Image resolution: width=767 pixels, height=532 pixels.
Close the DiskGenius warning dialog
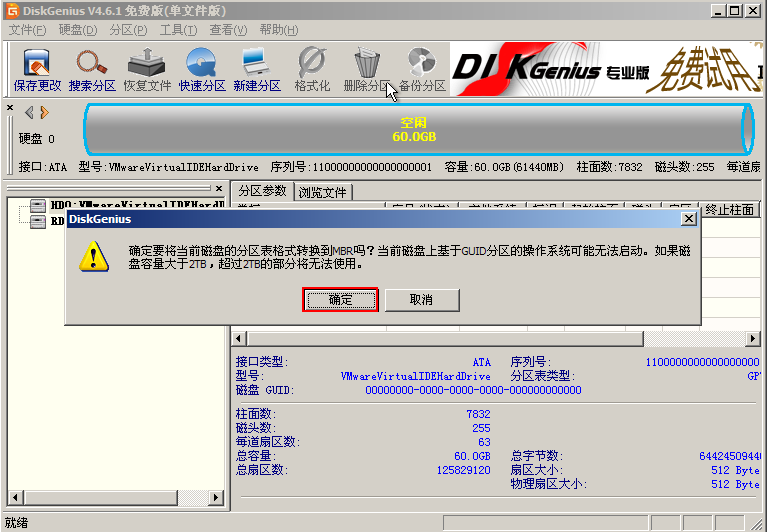[689, 219]
